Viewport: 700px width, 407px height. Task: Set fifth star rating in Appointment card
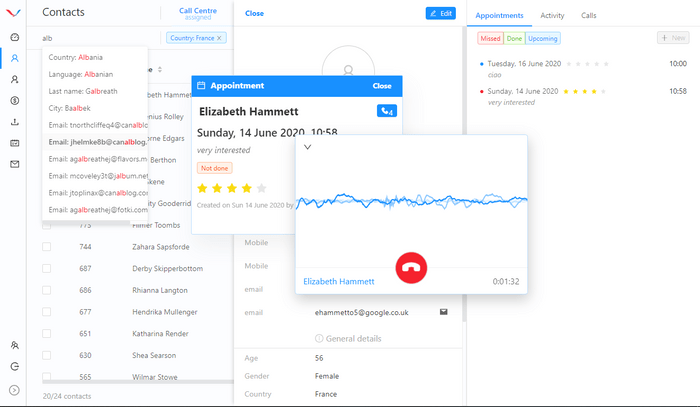[x=262, y=188]
